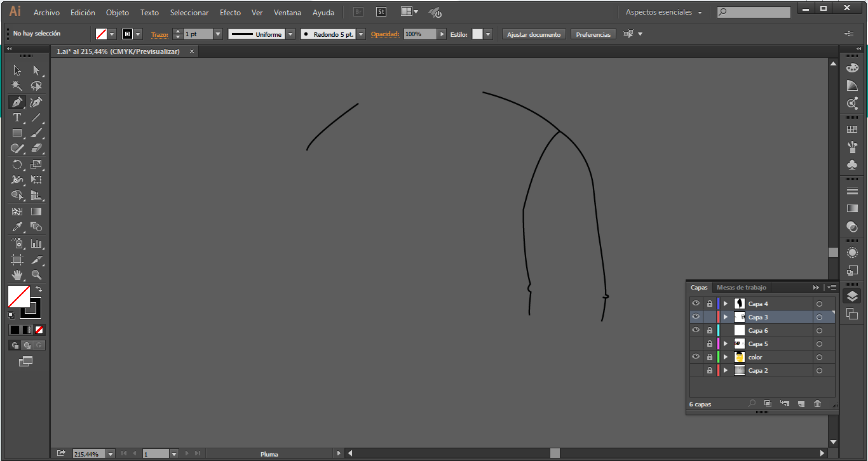Toggle visibility of color layer
This screenshot has width=868, height=461.
696,357
